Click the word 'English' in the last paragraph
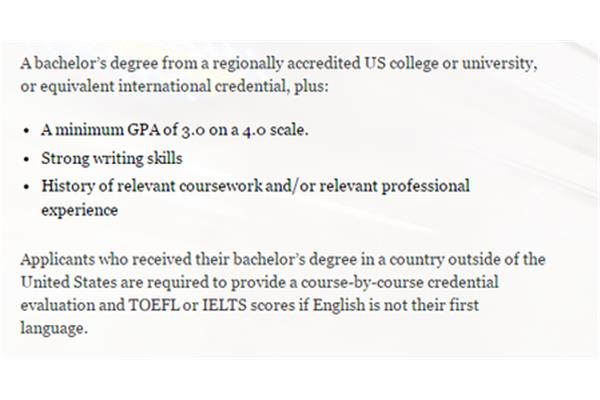 point(339,305)
